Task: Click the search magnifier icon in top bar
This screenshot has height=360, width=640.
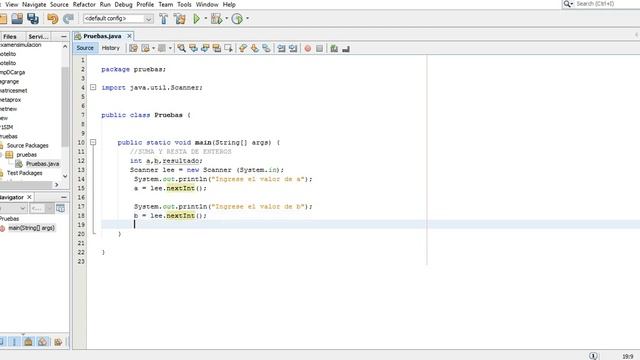Action: pyautogui.click(x=567, y=4)
